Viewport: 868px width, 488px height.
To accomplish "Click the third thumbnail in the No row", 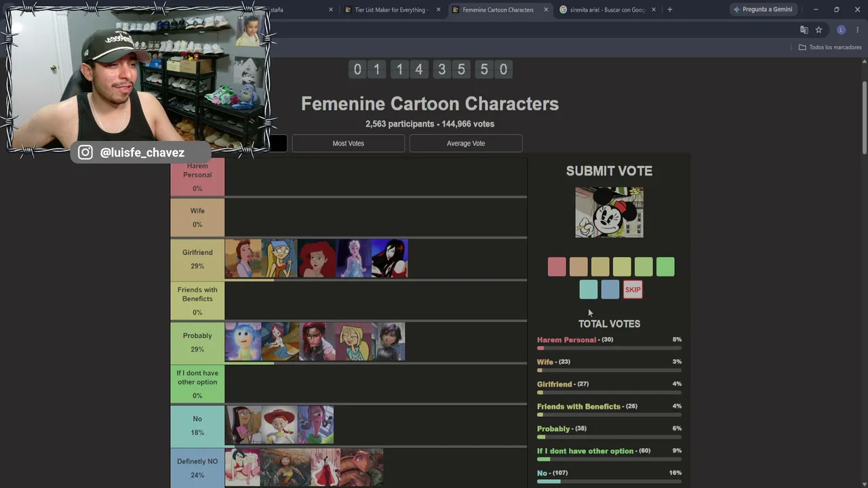I will pos(316,425).
